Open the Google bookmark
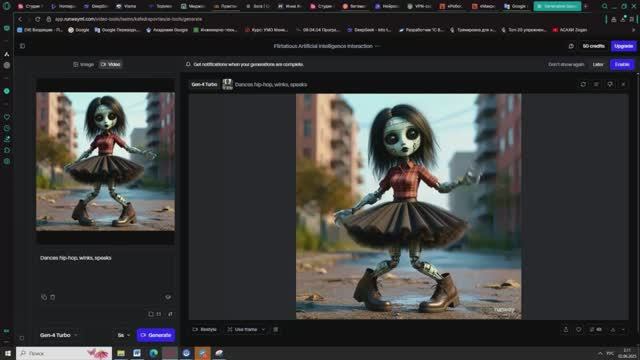 [79, 30]
